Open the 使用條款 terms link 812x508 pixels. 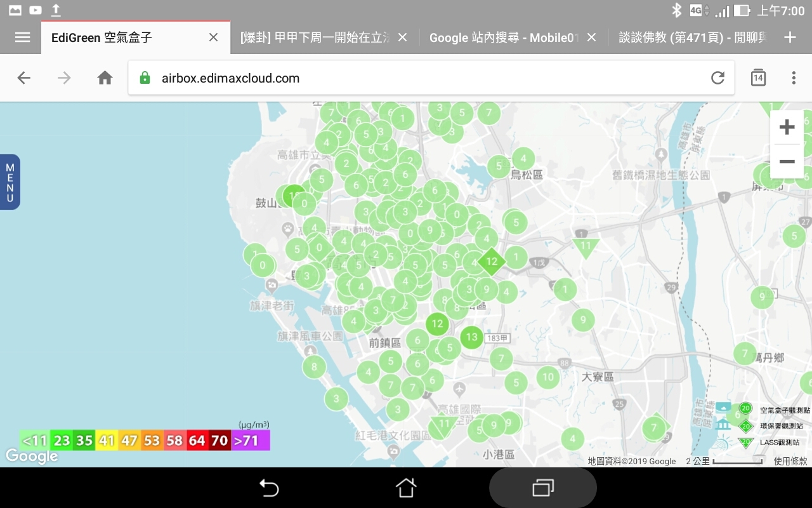click(x=790, y=462)
